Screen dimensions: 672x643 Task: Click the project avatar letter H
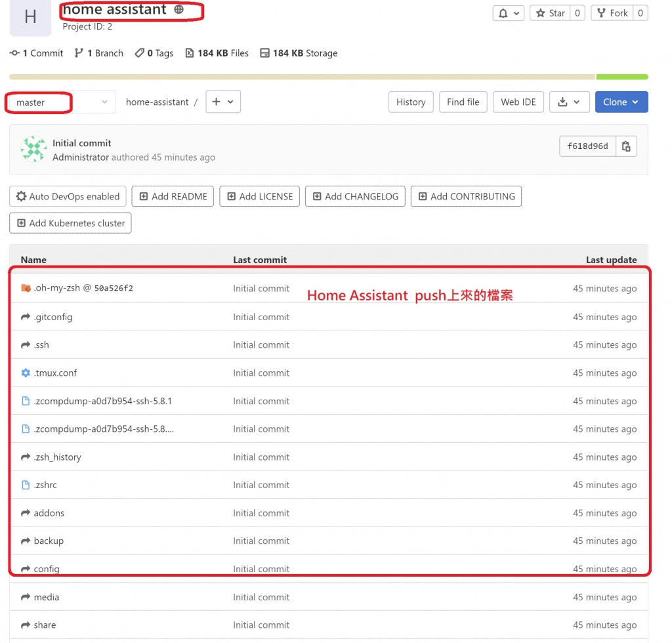pyautogui.click(x=30, y=16)
